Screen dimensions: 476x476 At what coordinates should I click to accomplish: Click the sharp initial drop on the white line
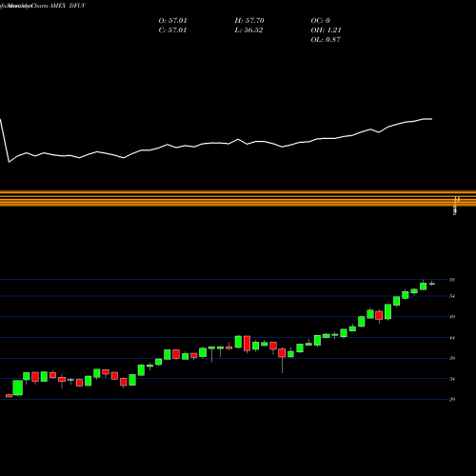tap(5, 141)
